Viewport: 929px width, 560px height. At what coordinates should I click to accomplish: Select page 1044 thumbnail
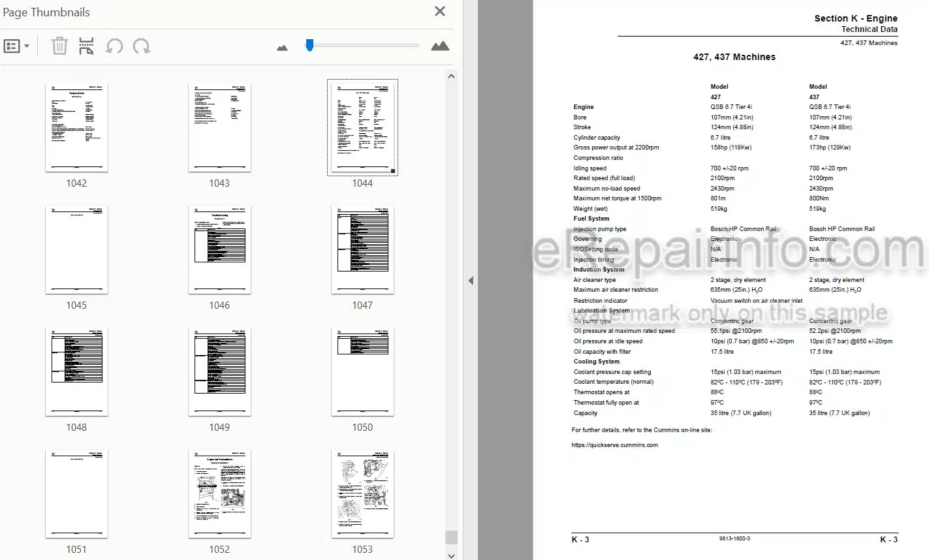click(362, 128)
